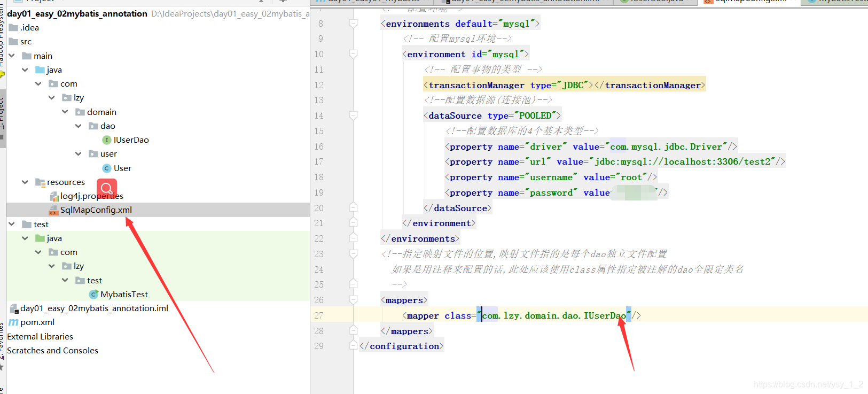The height and width of the screenshot is (394, 868).
Task: Click the src folder icon
Action: (13, 41)
